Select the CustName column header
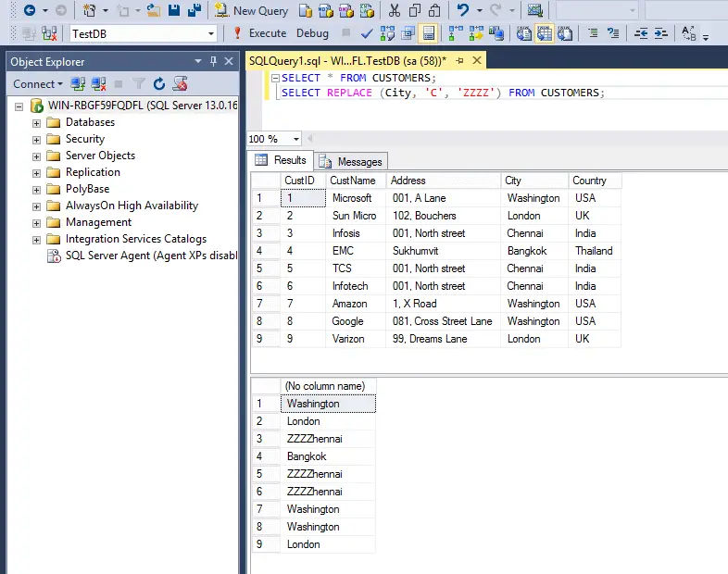 point(356,181)
